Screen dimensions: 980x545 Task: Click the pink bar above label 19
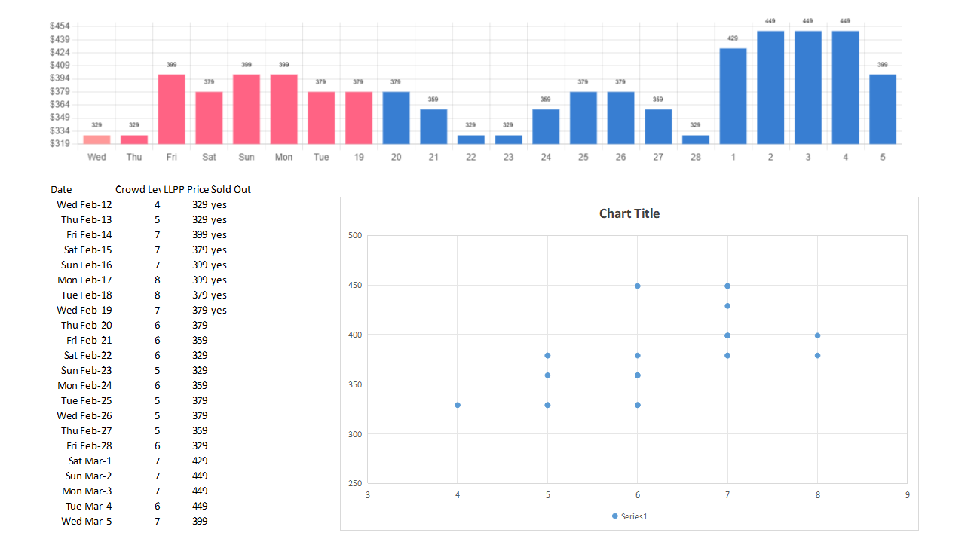tap(359, 118)
